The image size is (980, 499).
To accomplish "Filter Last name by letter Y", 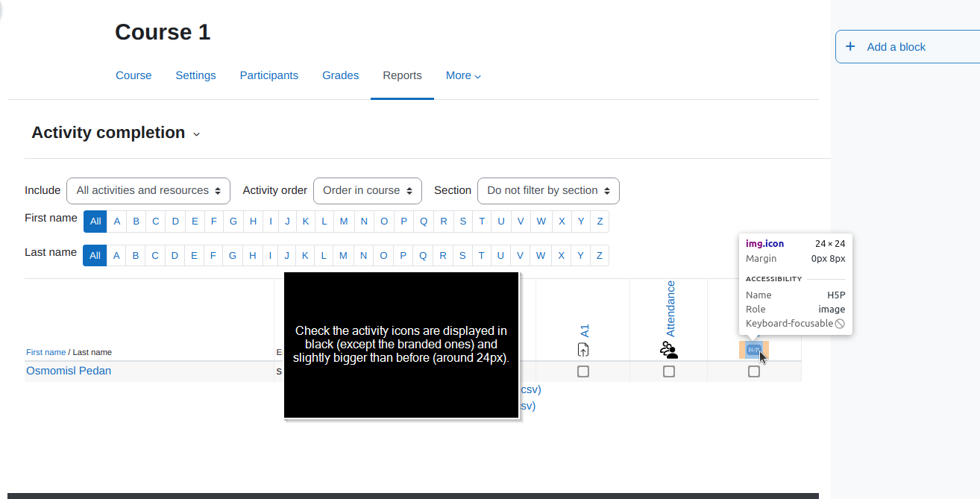I will tap(580, 256).
